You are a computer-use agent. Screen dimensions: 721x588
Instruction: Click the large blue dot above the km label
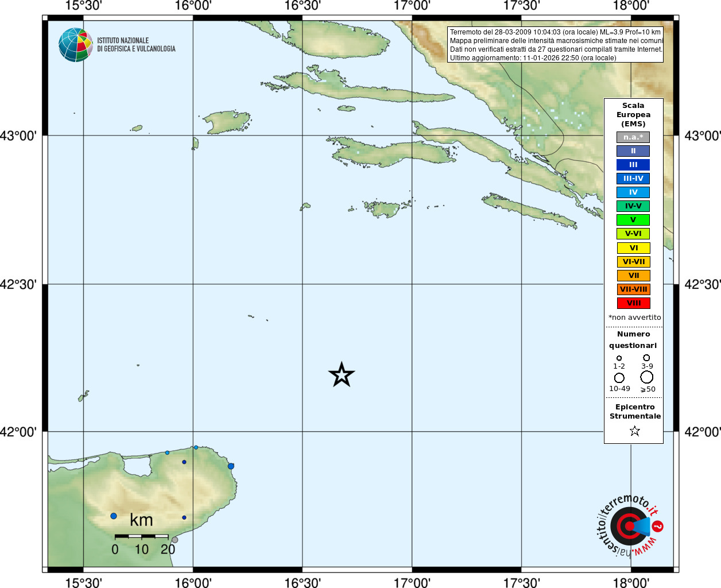pos(114,516)
